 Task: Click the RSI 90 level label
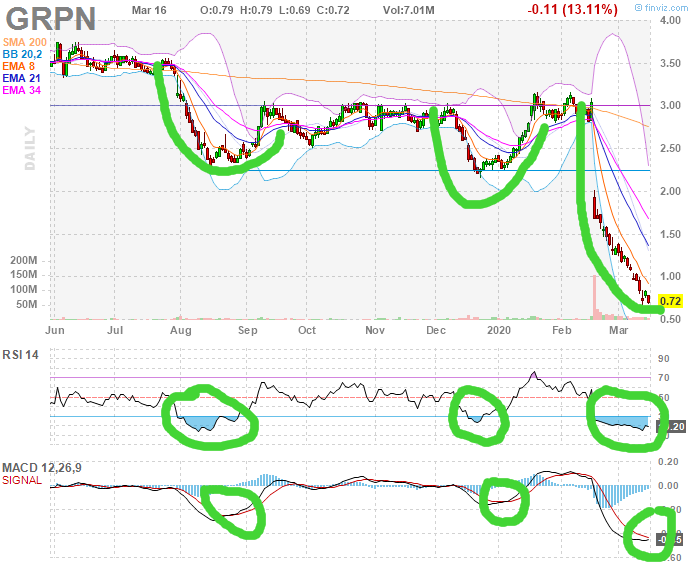click(664, 359)
